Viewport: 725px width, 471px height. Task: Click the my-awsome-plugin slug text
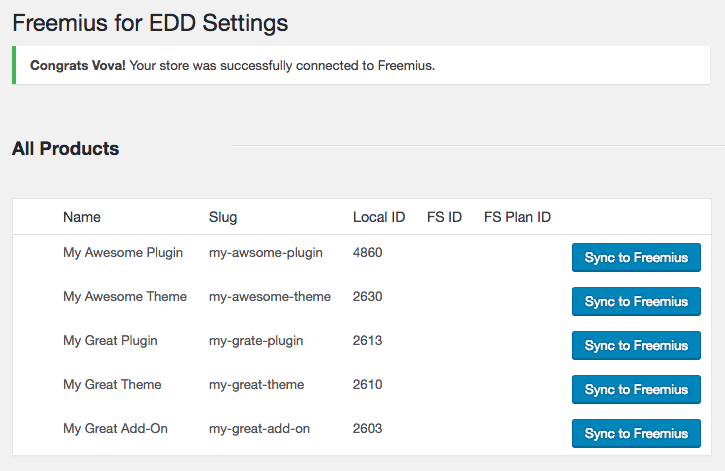pyautogui.click(x=266, y=253)
